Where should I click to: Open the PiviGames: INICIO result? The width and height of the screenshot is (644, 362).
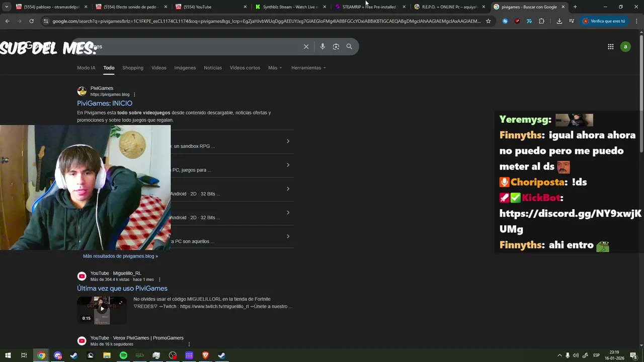pyautogui.click(x=105, y=103)
